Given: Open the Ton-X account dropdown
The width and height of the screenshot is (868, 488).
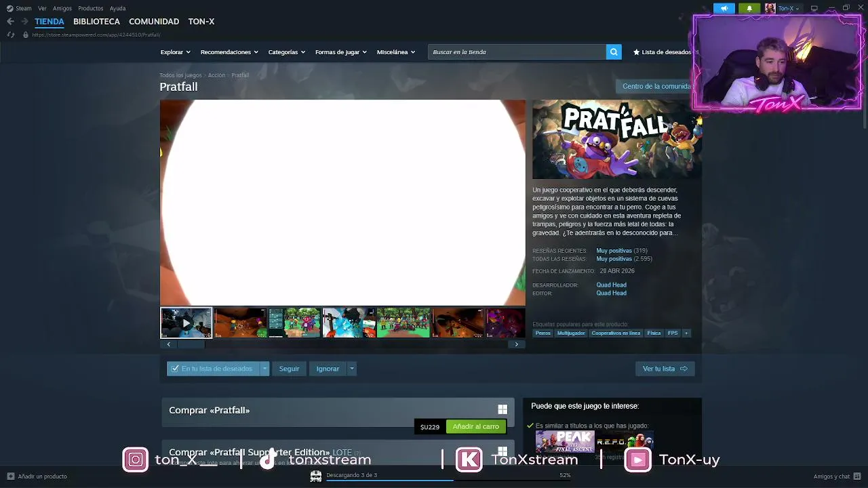Looking at the screenshot, I should (789, 8).
